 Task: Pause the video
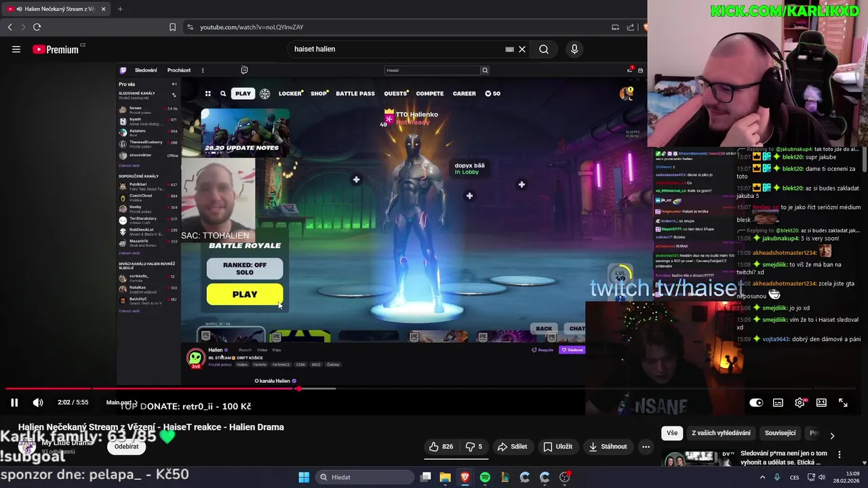(14, 403)
